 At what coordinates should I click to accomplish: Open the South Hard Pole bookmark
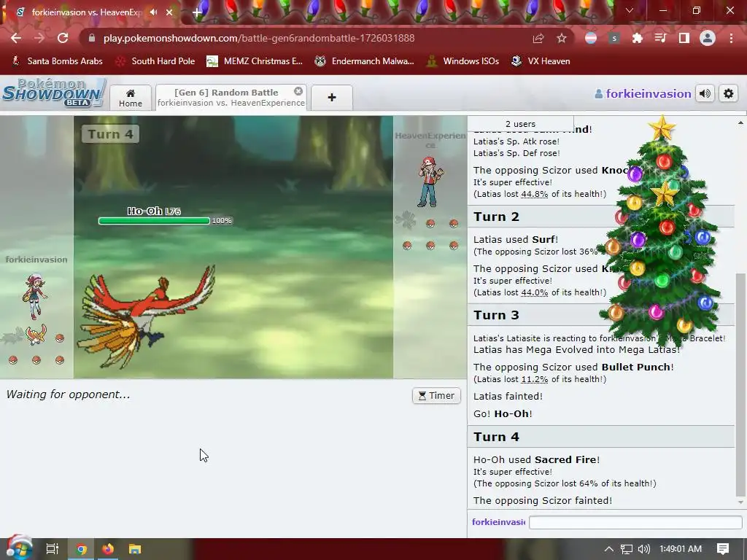click(x=156, y=61)
